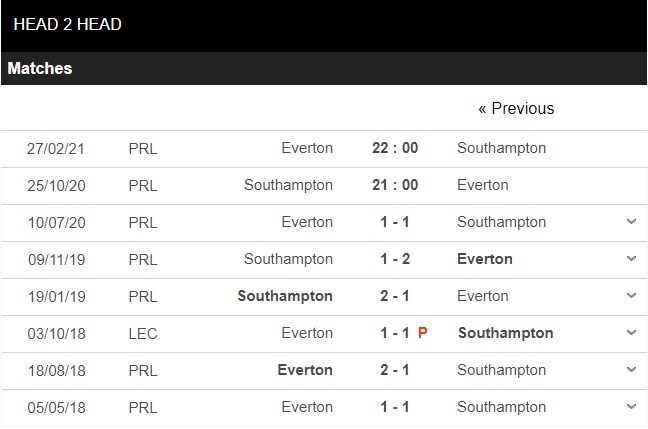Click bold Southampton in the 19/01/19 row
648x429 pixels.
[285, 296]
